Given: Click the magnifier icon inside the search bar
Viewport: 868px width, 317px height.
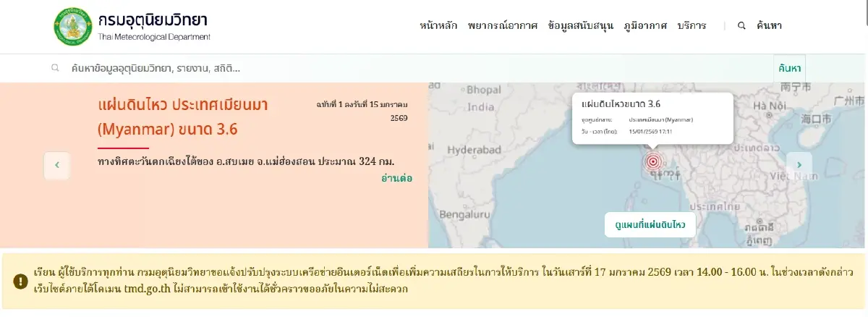Looking at the screenshot, I should coord(55,68).
